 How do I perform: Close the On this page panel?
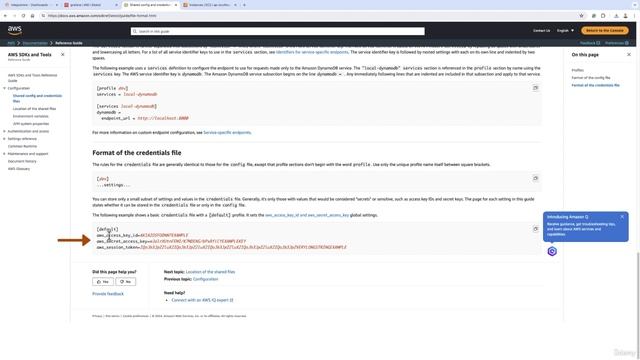click(x=629, y=54)
